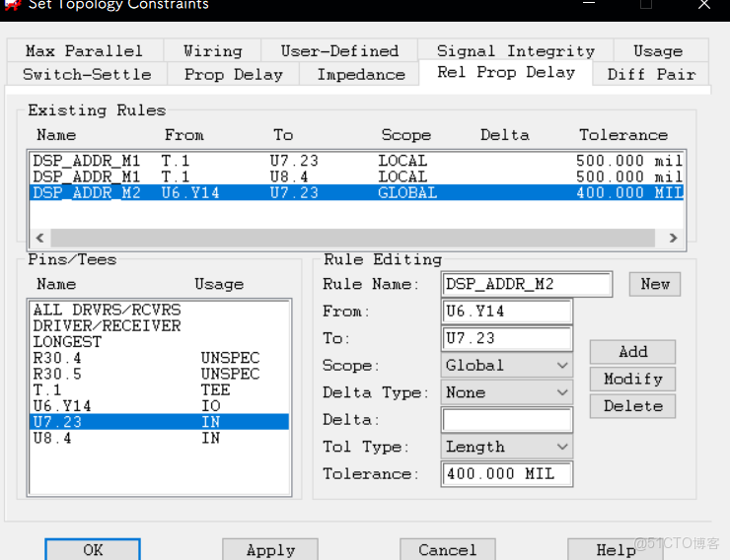Switch to the Signal Integrity tab
Screen dimensions: 730x560
pyautogui.click(x=515, y=50)
